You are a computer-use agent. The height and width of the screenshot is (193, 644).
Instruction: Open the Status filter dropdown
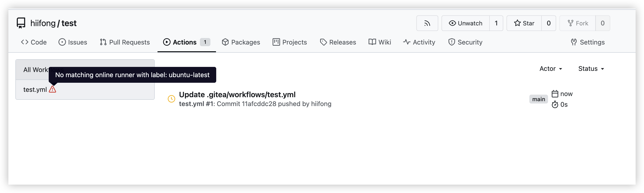(591, 69)
